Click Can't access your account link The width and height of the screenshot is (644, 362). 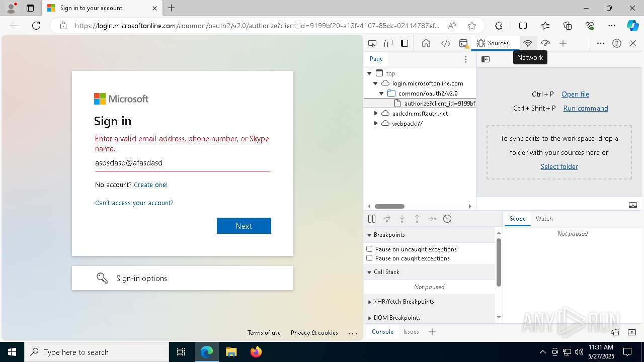pos(134,203)
